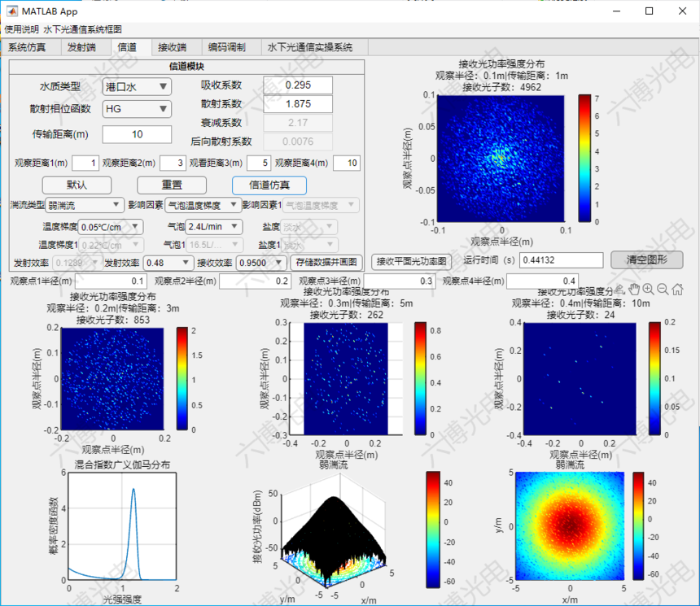Click the 观看距离3(m) input field
The width and height of the screenshot is (700, 606).
(259, 163)
